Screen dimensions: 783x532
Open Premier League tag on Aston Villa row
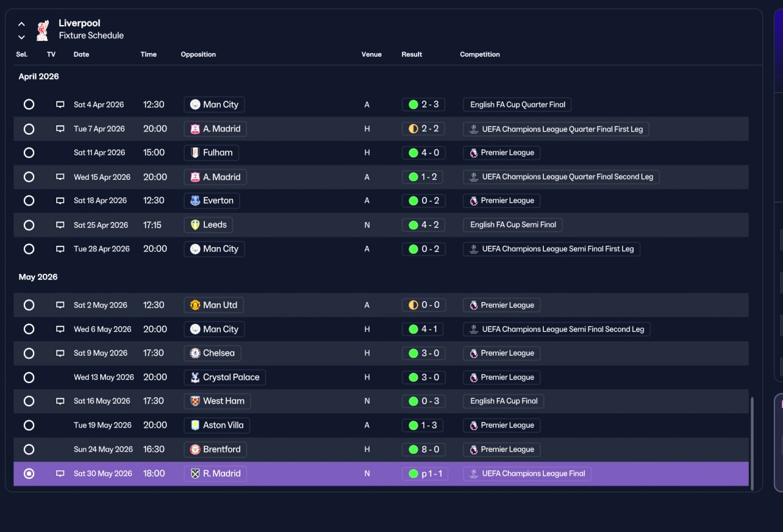(502, 425)
